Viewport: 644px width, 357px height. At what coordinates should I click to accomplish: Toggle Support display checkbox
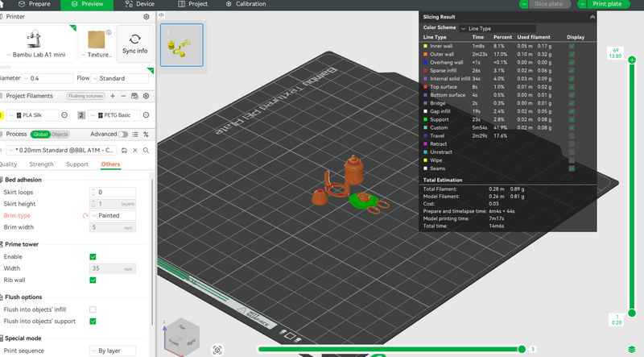coord(572,120)
